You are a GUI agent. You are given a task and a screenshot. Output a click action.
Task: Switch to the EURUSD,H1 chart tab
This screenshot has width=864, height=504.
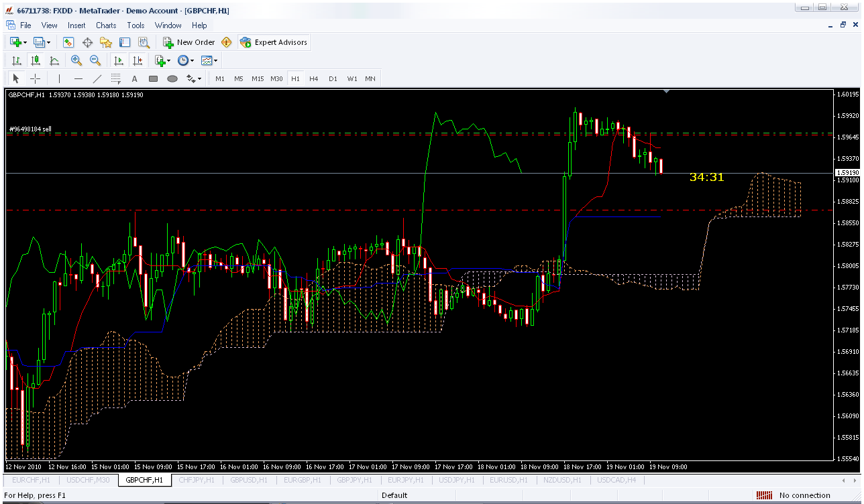click(508, 480)
